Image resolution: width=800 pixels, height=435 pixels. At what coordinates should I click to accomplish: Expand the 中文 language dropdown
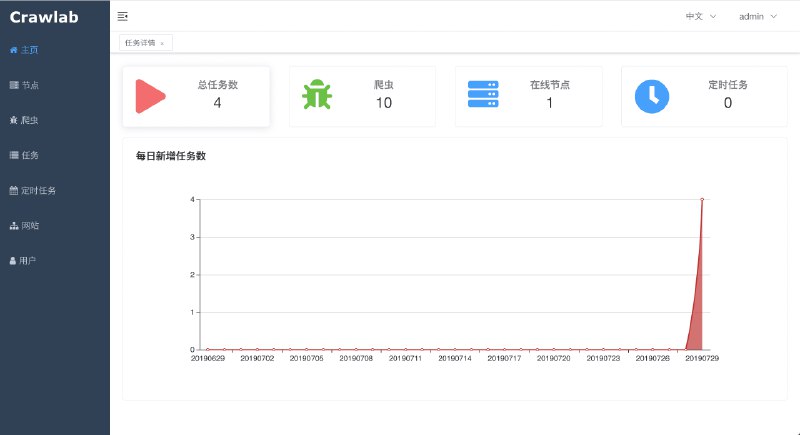pyautogui.click(x=700, y=16)
